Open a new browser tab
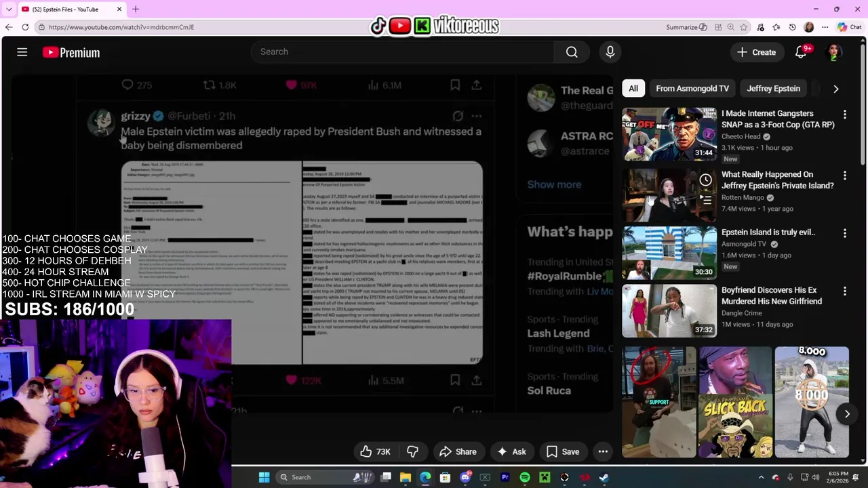The width and height of the screenshot is (868, 488). (x=135, y=9)
